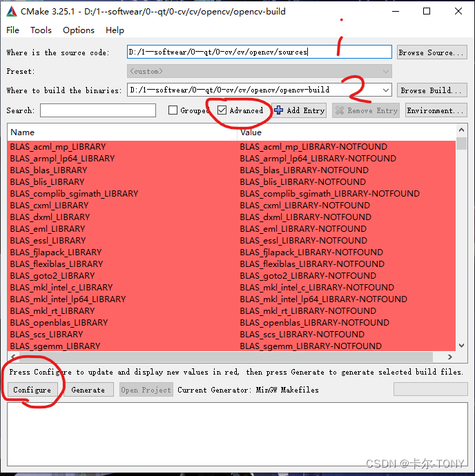Viewport: 475px width, 476px height.
Task: Select the BLAS_flexiblas_LIBRARY entry name
Action: (x=57, y=264)
